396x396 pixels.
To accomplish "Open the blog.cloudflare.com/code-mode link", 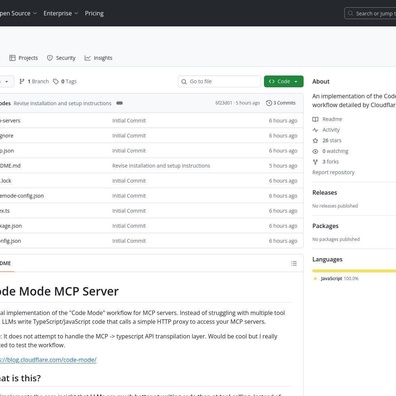I will pyautogui.click(x=48, y=360).
